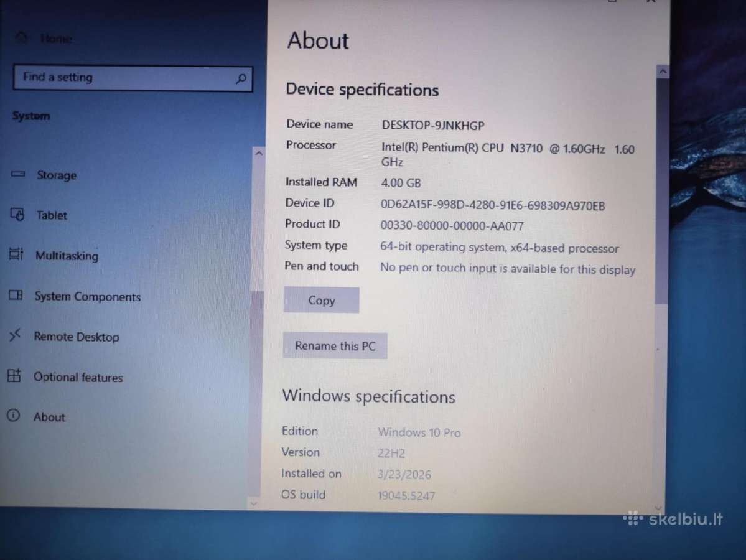Image resolution: width=746 pixels, height=560 pixels.
Task: Click the Device specifications heading
Action: (362, 90)
